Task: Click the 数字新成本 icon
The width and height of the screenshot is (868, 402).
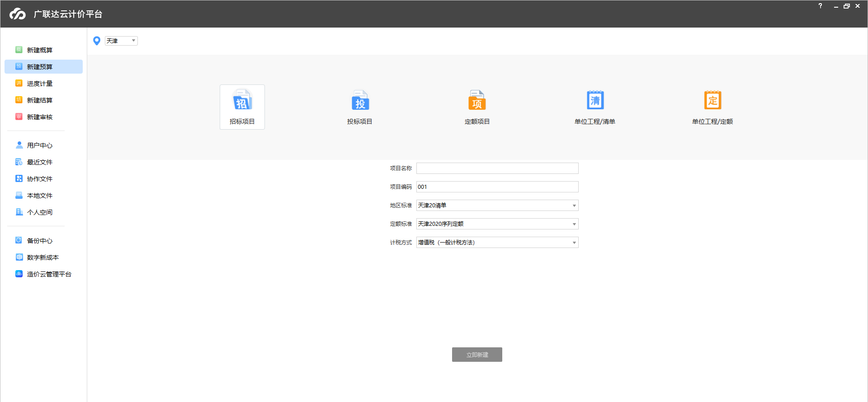Action: pos(19,257)
